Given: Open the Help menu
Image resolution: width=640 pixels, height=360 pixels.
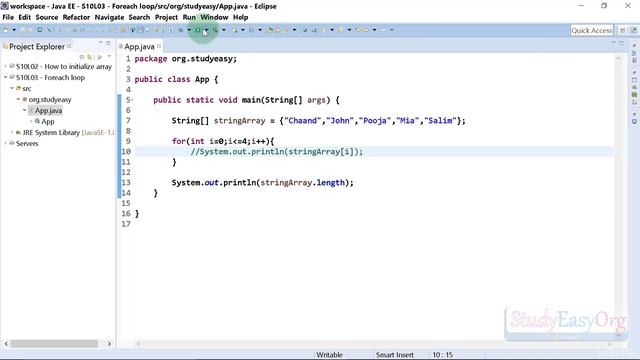Looking at the screenshot, I should (x=240, y=17).
